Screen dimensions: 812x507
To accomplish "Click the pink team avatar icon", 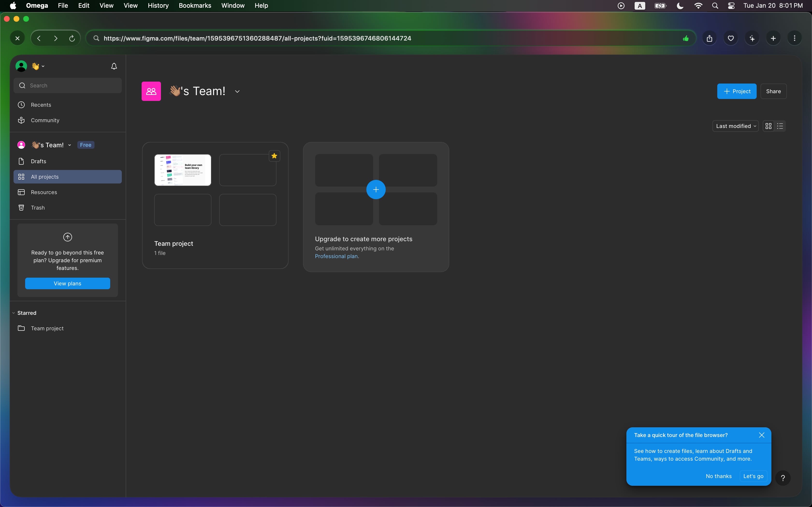I will pyautogui.click(x=151, y=91).
